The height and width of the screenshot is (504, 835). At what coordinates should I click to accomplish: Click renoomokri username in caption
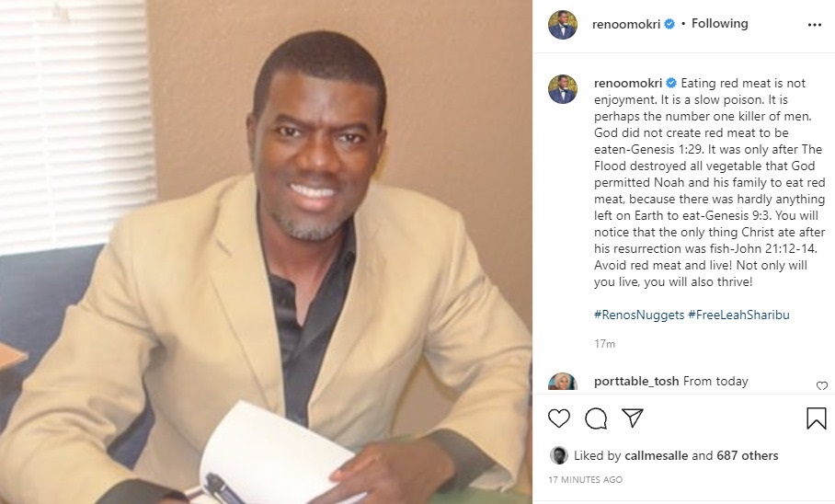click(628, 83)
